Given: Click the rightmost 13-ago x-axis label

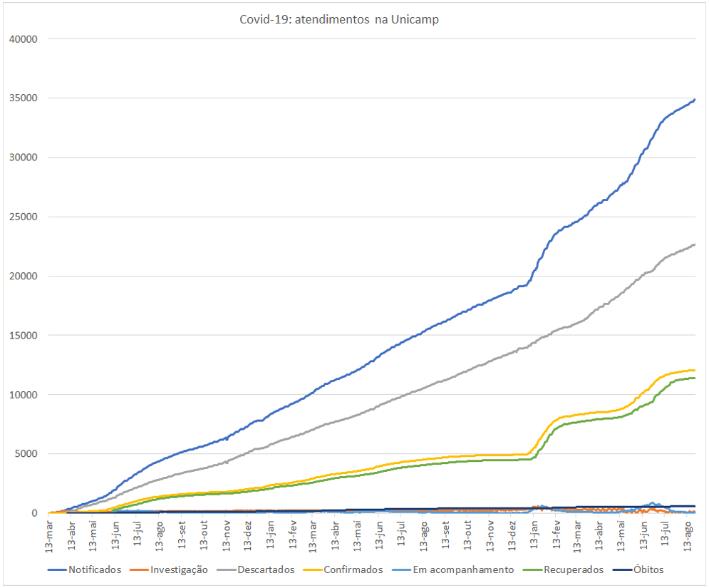Looking at the screenshot, I should coord(690,532).
